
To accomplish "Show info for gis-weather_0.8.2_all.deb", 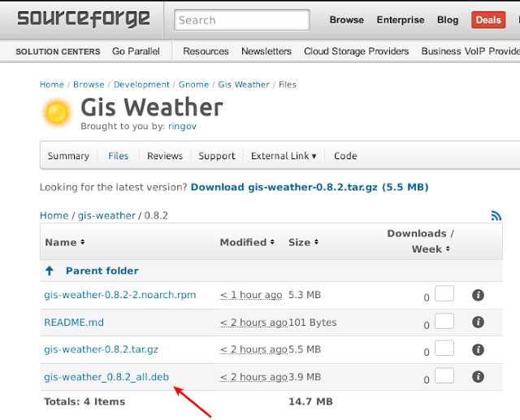I will 478,377.
